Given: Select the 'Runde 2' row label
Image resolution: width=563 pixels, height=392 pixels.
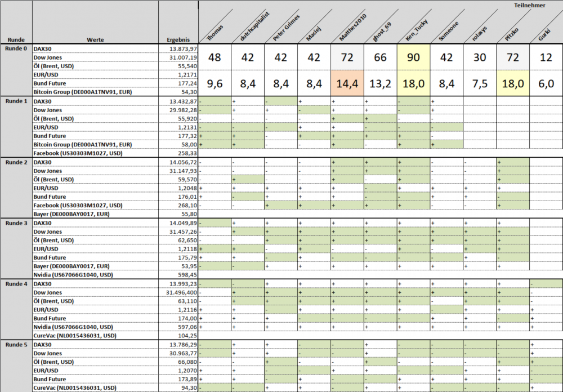Looking at the screenshot, I should coord(16,162).
